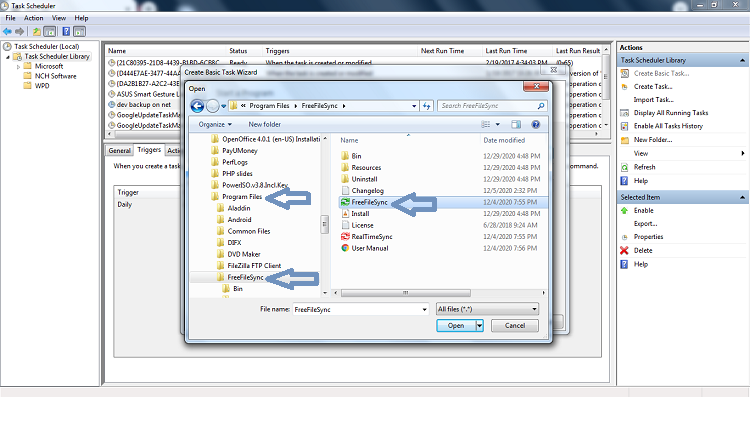Click Import Task in Actions pane
Image resolution: width=750 pixels, height=421 pixels.
click(x=653, y=100)
